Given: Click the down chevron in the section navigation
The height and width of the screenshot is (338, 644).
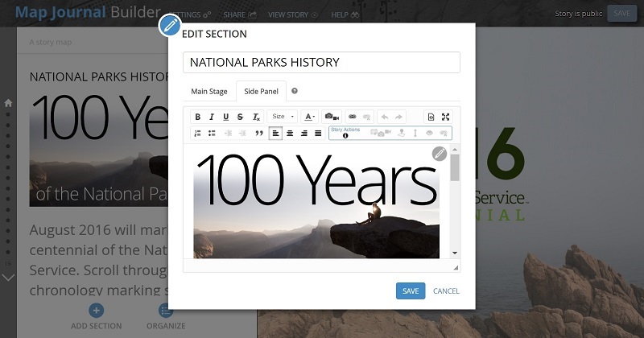Looking at the screenshot, I should click(x=8, y=278).
